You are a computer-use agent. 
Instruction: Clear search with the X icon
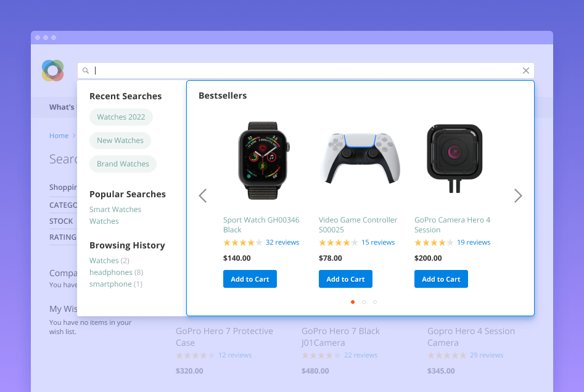(526, 71)
